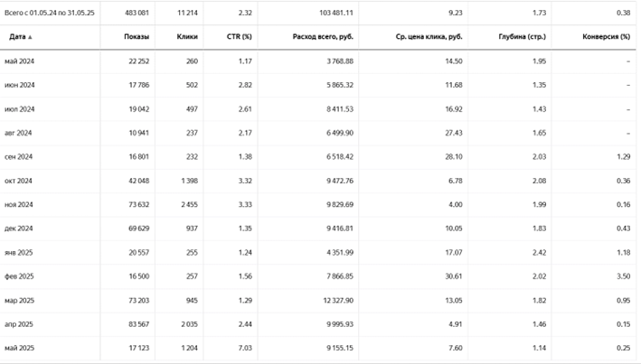Sort by Глубина (стр.) column
641x364 pixels.
click(x=521, y=37)
